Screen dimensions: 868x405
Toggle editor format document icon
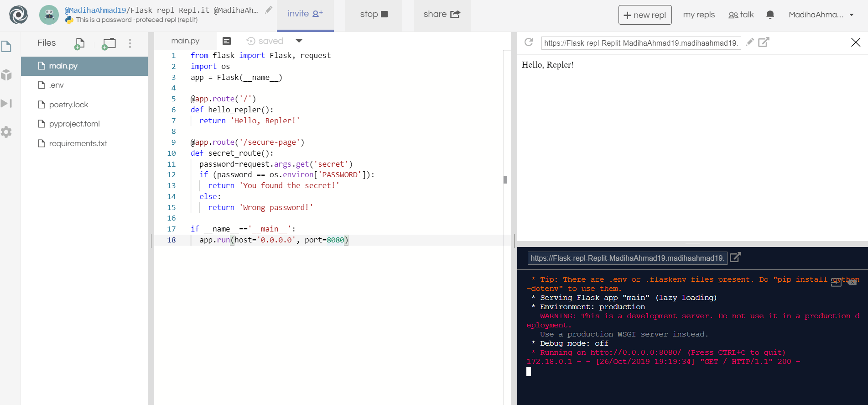227,41
